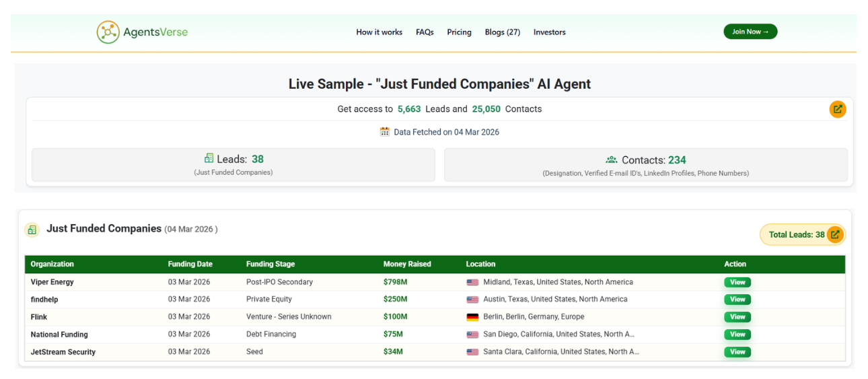Open View for JetStream Security row
Image resolution: width=868 pixels, height=379 pixels.
pyautogui.click(x=737, y=352)
